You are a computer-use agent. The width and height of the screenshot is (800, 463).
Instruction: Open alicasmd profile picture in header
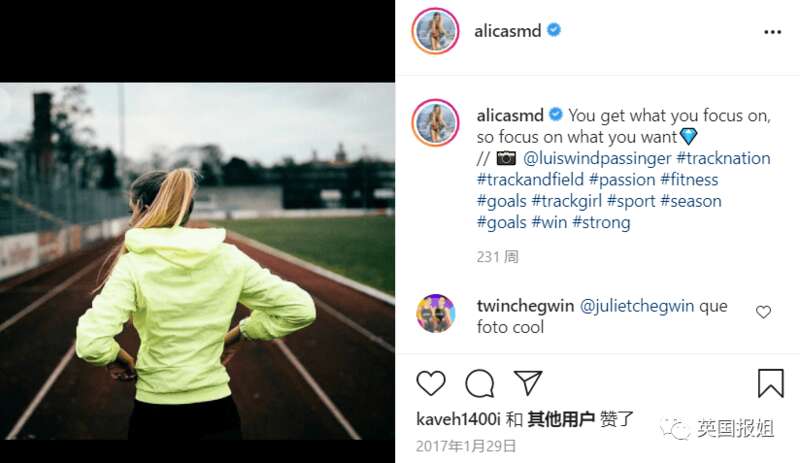(436, 31)
